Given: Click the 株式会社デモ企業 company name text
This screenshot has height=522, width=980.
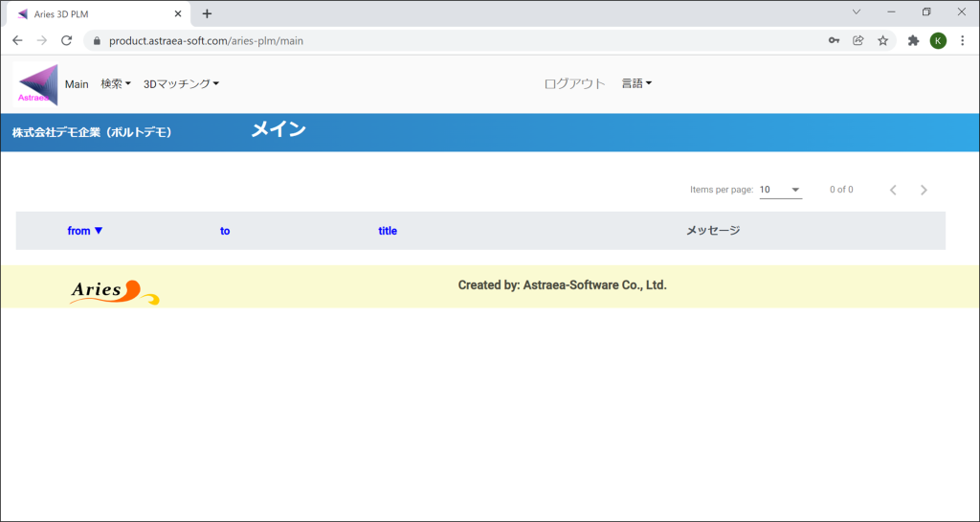Looking at the screenshot, I should point(92,132).
